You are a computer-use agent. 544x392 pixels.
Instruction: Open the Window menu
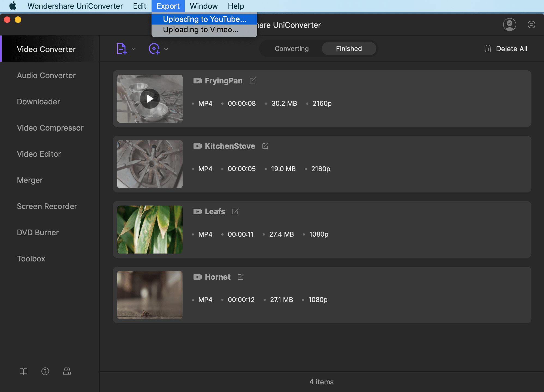(x=204, y=6)
